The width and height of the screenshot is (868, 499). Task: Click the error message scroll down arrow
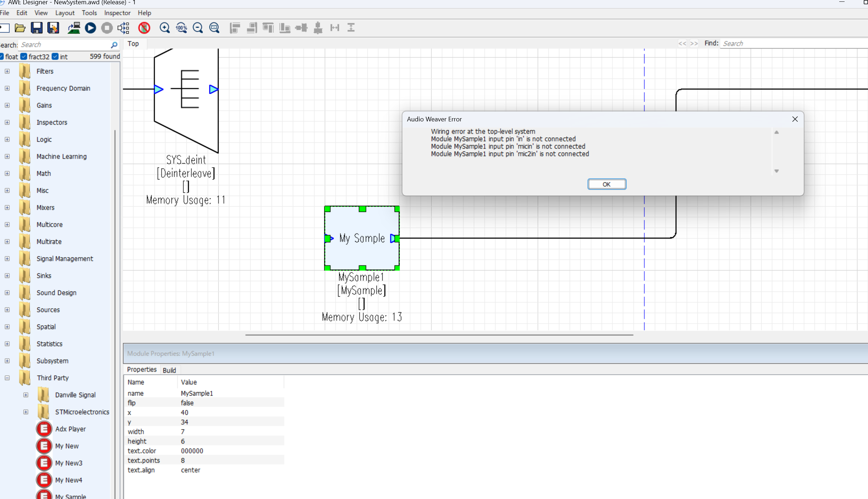(776, 171)
